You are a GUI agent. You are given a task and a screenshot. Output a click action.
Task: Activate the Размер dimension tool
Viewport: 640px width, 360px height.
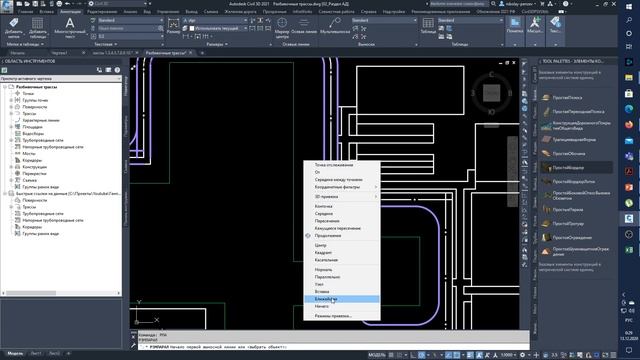click(173, 27)
